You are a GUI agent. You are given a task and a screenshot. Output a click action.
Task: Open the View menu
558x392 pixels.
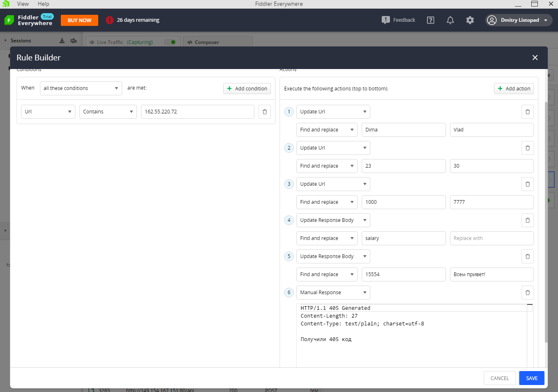coord(23,4)
